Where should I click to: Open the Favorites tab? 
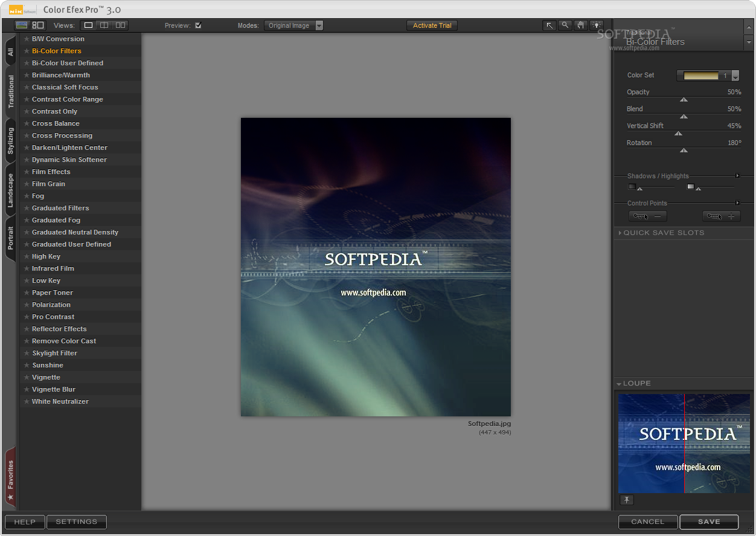point(10,477)
